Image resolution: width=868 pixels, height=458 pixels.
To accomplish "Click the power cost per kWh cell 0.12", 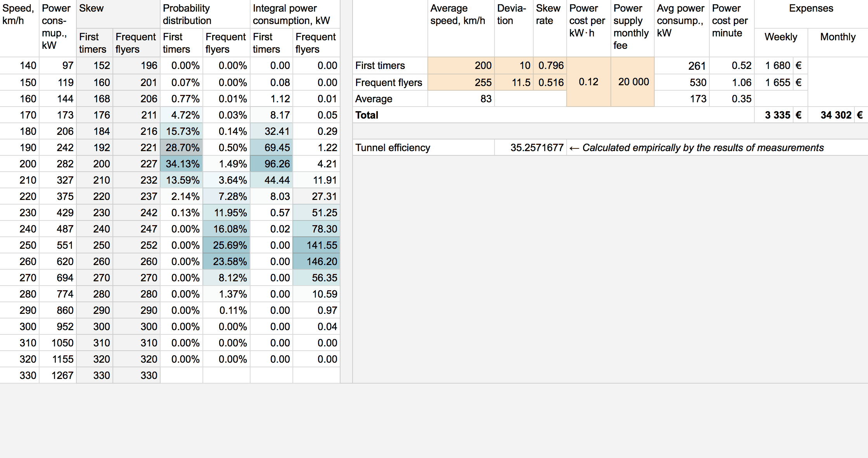I will coord(589,82).
